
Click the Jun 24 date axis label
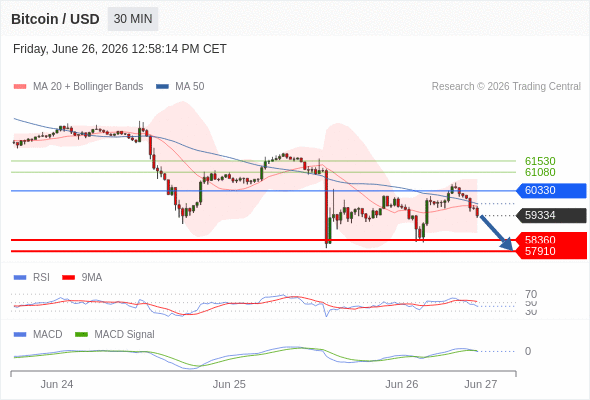click(57, 385)
